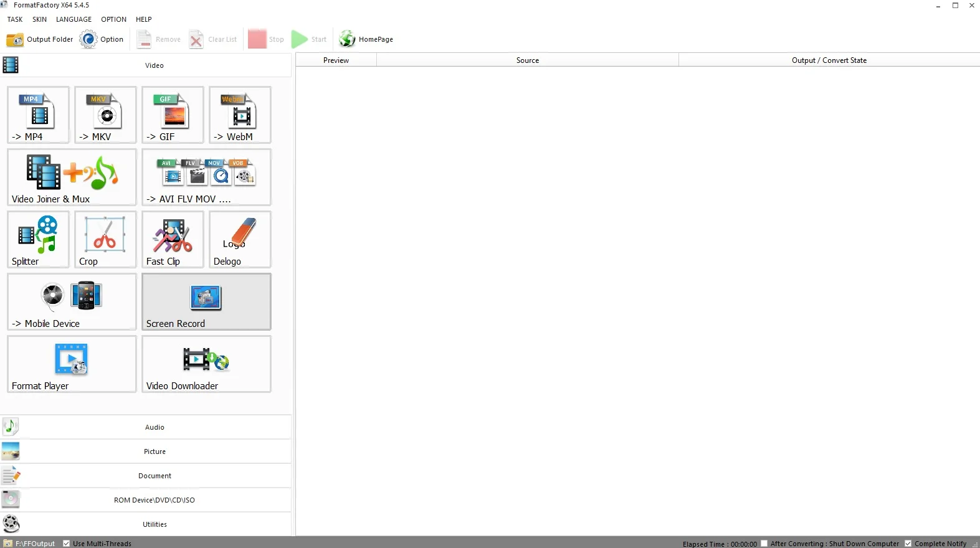Click the Preview column header

coord(336,60)
